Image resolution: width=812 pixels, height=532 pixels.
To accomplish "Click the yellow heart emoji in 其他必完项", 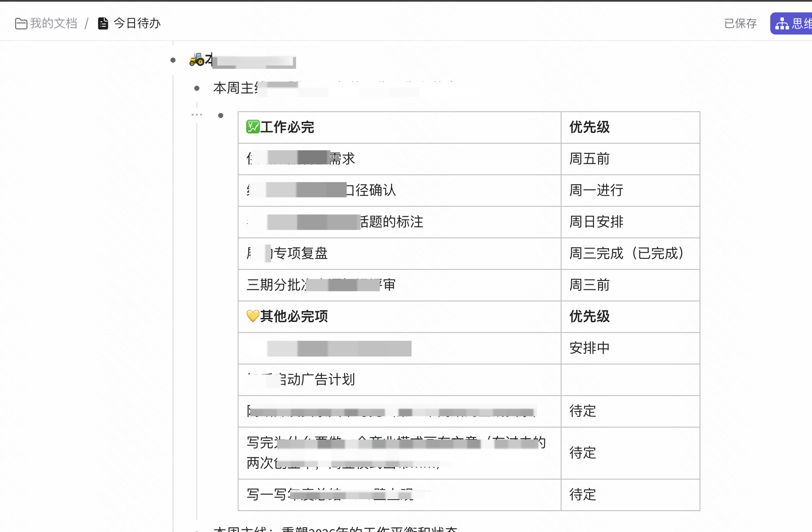I will tap(253, 316).
